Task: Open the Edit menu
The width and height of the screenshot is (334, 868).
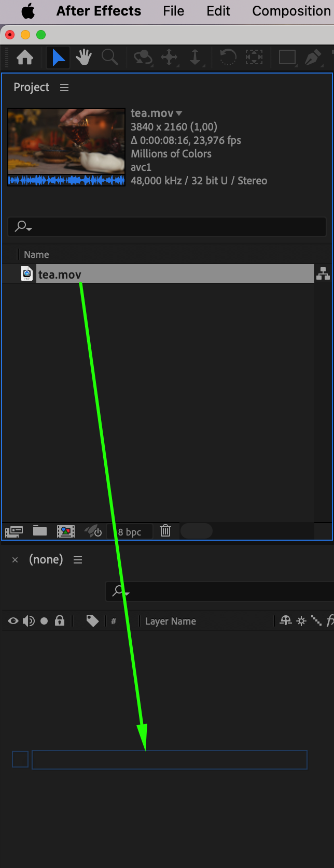Action: (218, 11)
